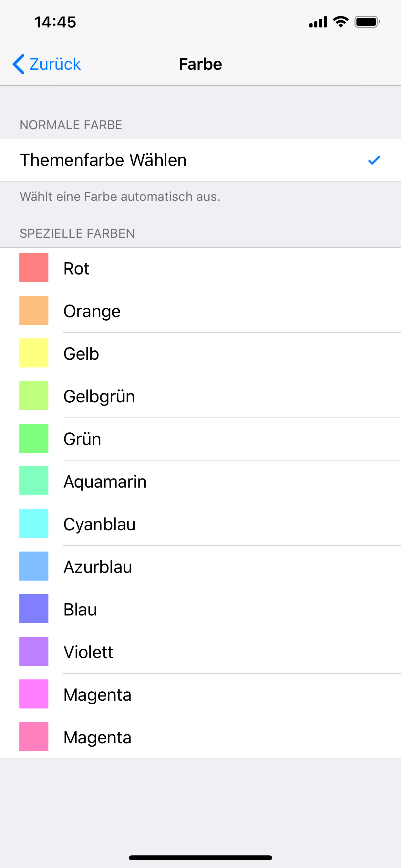Tap the Wi-Fi icon in the status bar

coord(341,22)
